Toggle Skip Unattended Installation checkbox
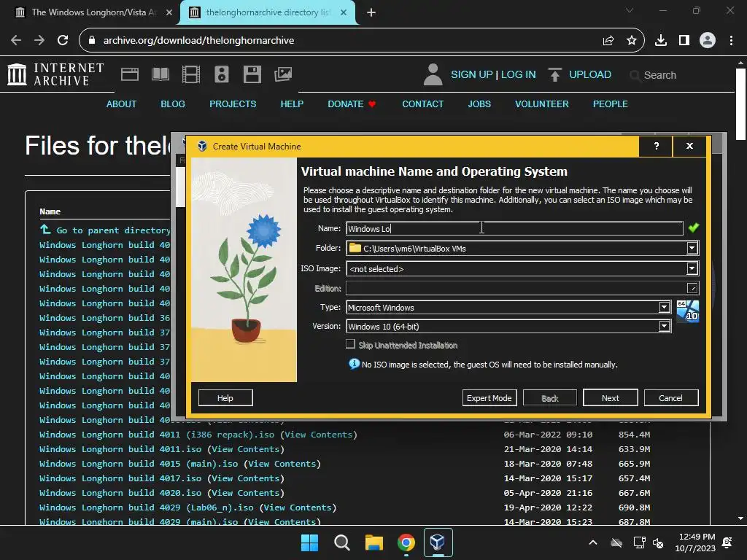Image resolution: width=747 pixels, height=560 pixels. pos(351,344)
